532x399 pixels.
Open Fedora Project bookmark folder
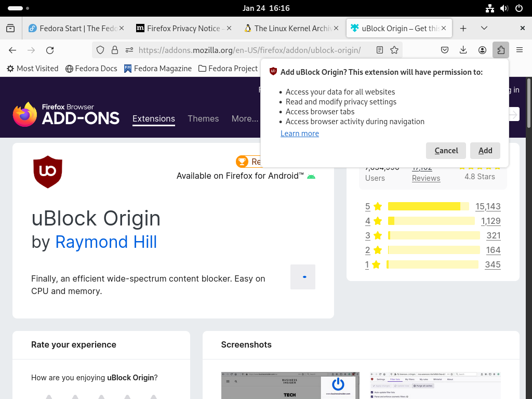click(228, 69)
